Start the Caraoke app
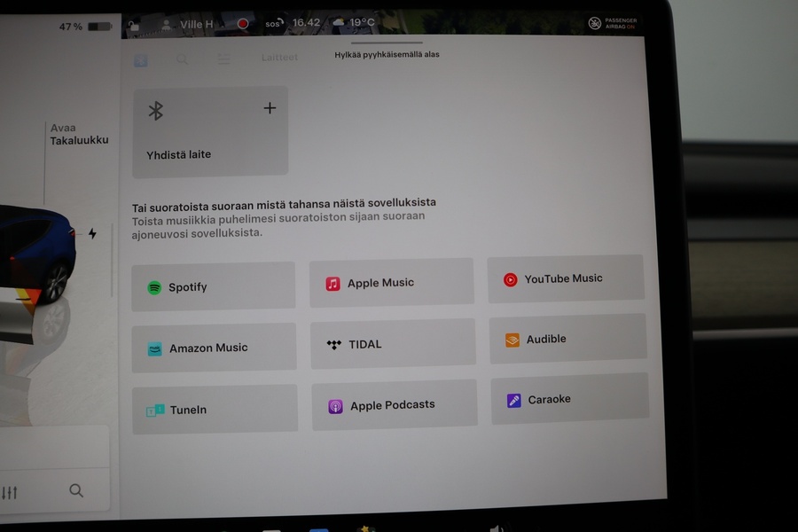The height and width of the screenshot is (532, 798). point(569,399)
